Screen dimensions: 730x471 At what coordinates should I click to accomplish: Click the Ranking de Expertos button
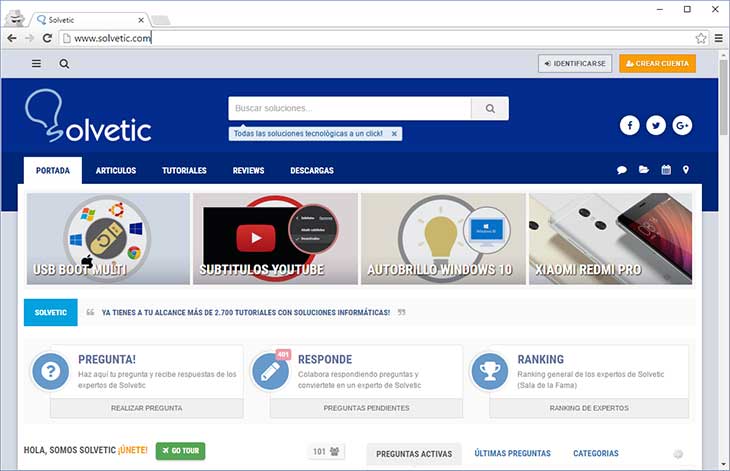point(589,408)
